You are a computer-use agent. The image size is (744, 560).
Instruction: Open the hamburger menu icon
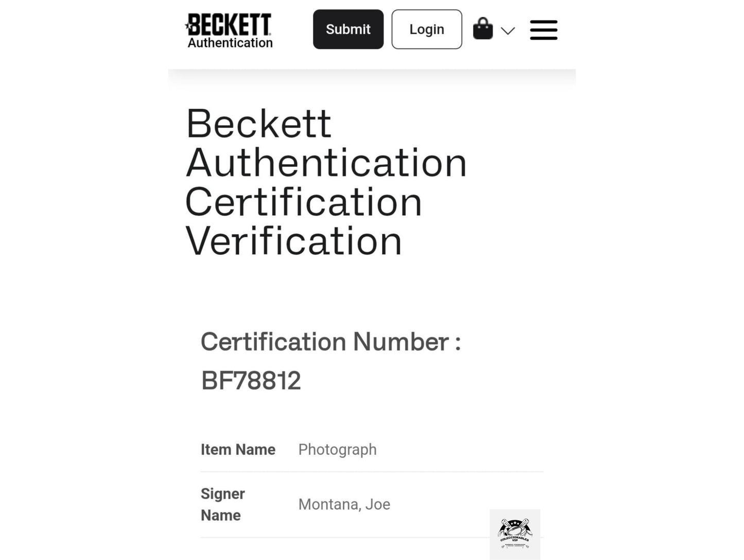(x=543, y=30)
